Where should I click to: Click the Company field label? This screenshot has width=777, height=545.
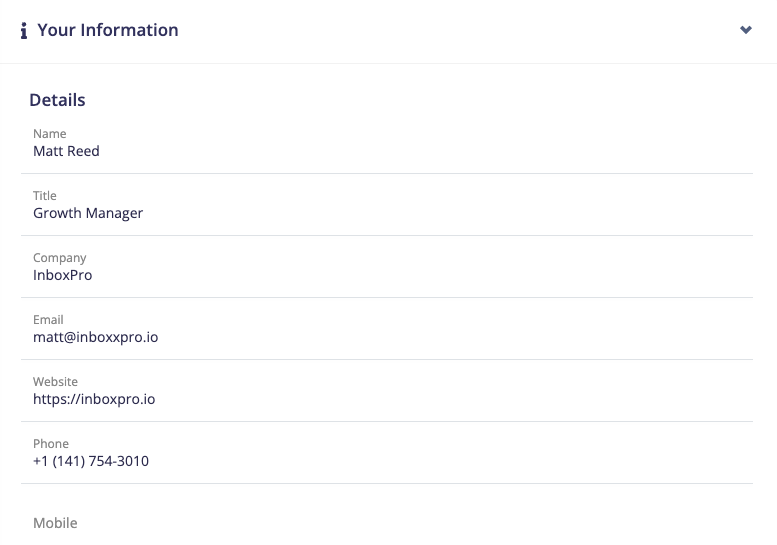coord(60,258)
